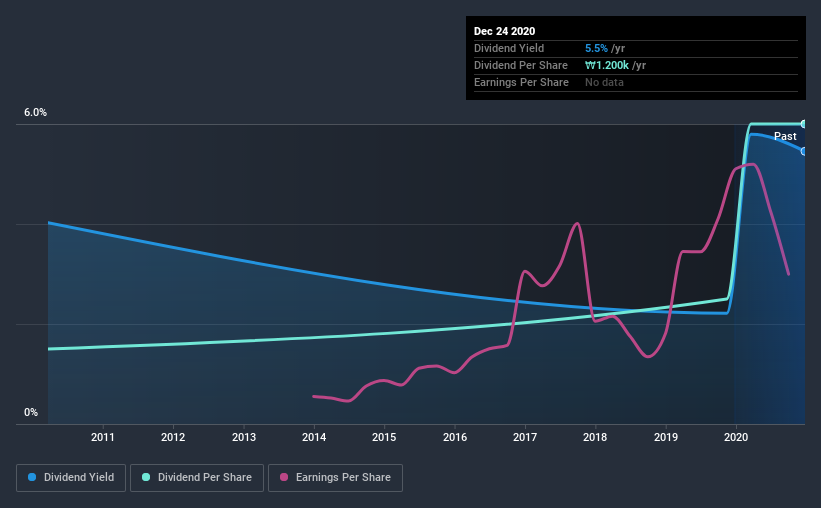Select the 5.5% dividend yield tooltip value

596,48
